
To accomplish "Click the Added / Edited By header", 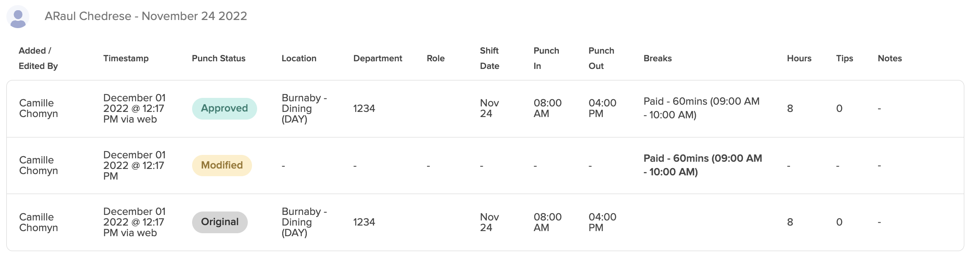I will [x=38, y=58].
